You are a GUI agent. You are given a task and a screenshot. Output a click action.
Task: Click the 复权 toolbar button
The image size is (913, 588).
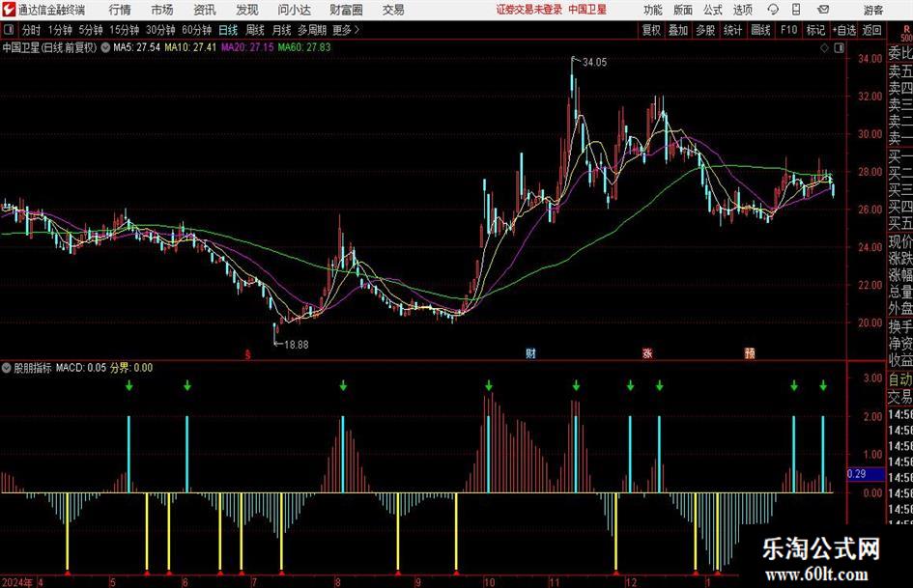(x=651, y=30)
